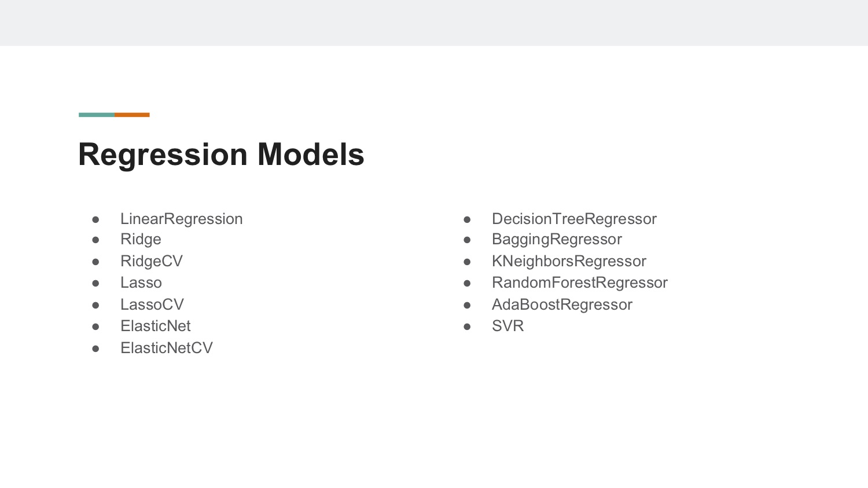The height and width of the screenshot is (488, 868).
Task: Select the SVR bullet text
Action: click(x=508, y=326)
